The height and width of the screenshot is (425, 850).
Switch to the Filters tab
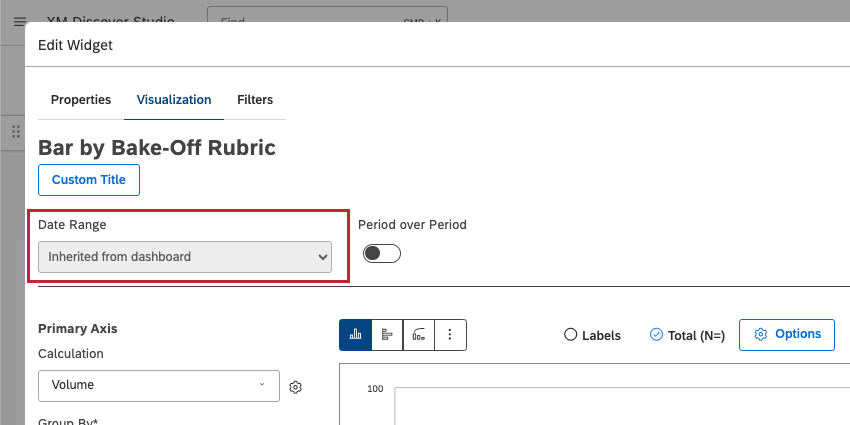255,100
